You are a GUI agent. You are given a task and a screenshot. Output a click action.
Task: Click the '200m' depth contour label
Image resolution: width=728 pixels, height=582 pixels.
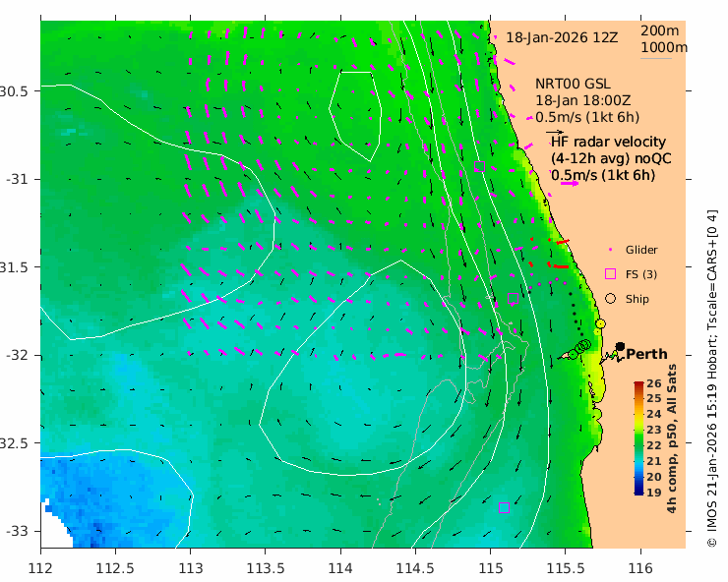coord(660,30)
